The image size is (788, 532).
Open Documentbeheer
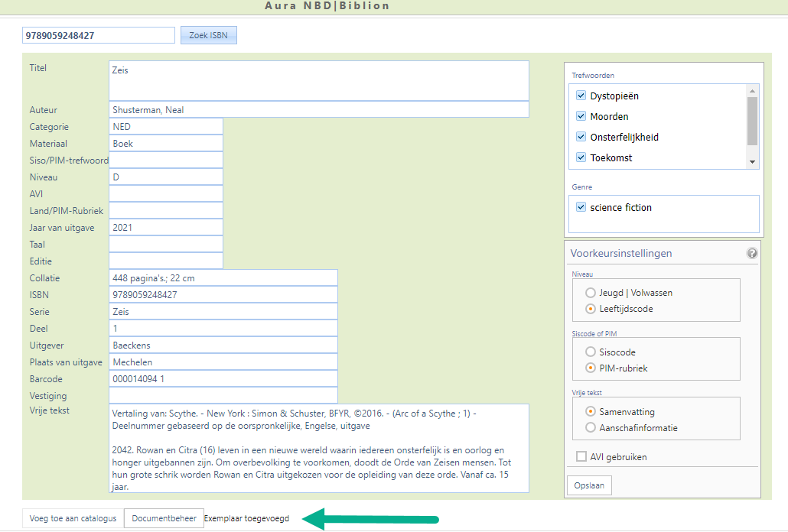click(x=164, y=518)
